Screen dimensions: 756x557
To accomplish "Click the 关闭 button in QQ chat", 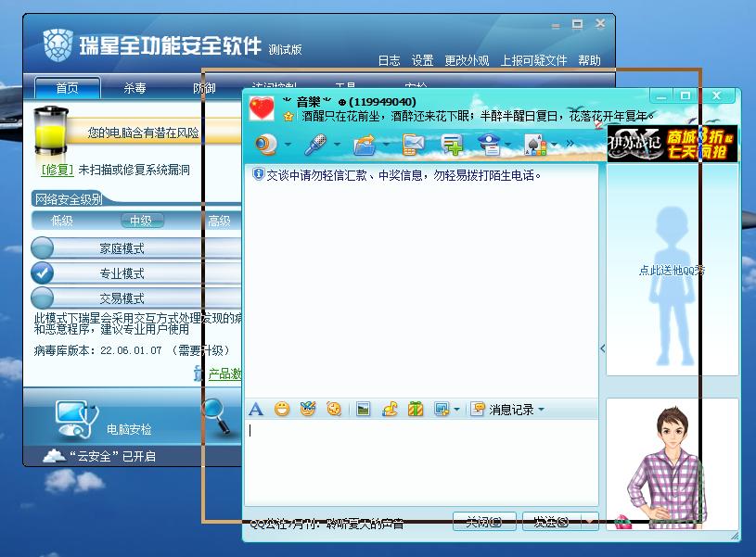I will 484,522.
